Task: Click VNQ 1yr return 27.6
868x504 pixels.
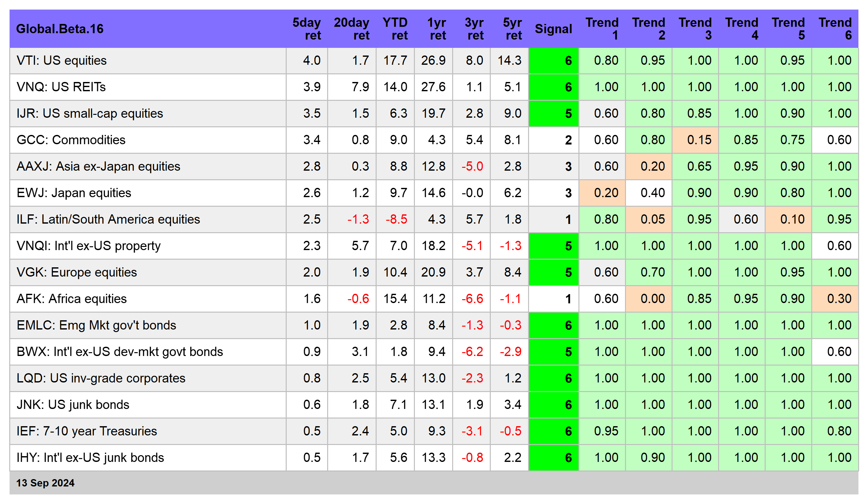Action: pos(433,87)
